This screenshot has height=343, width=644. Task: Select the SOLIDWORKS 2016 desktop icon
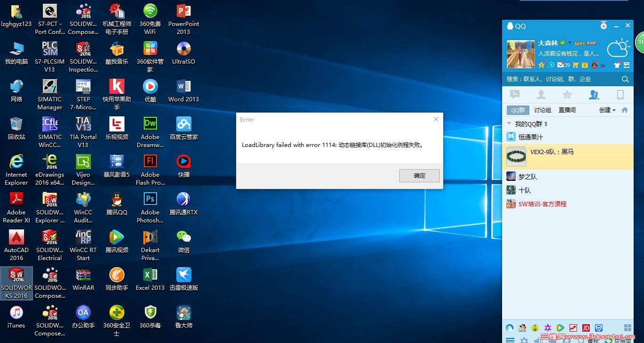click(x=17, y=283)
